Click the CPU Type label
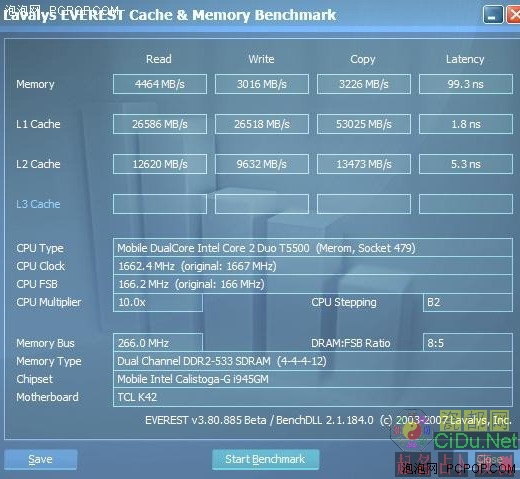Image resolution: width=520 pixels, height=479 pixels. (40, 248)
